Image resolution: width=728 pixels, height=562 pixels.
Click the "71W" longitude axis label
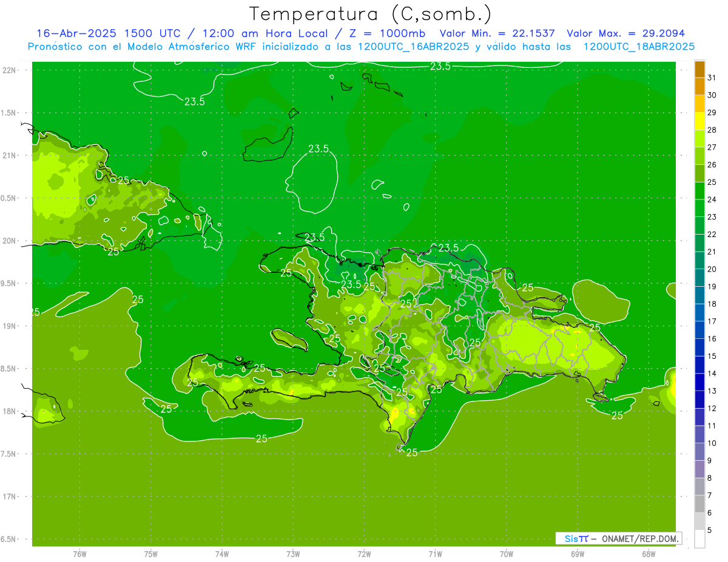pos(435,554)
